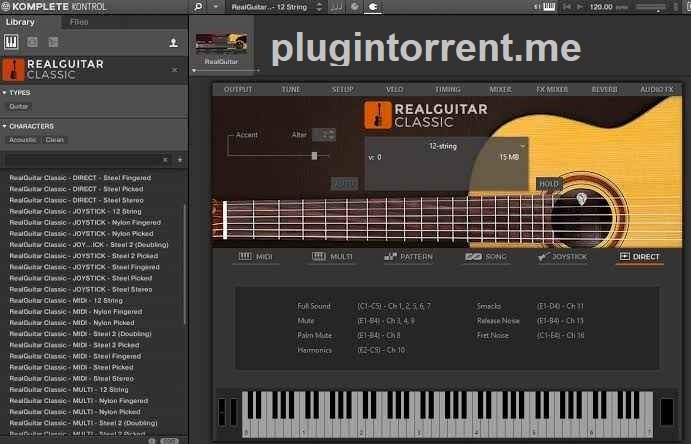Image resolution: width=691 pixels, height=444 pixels.
Task: Start playback with the transport play icon
Action: tap(580, 7)
